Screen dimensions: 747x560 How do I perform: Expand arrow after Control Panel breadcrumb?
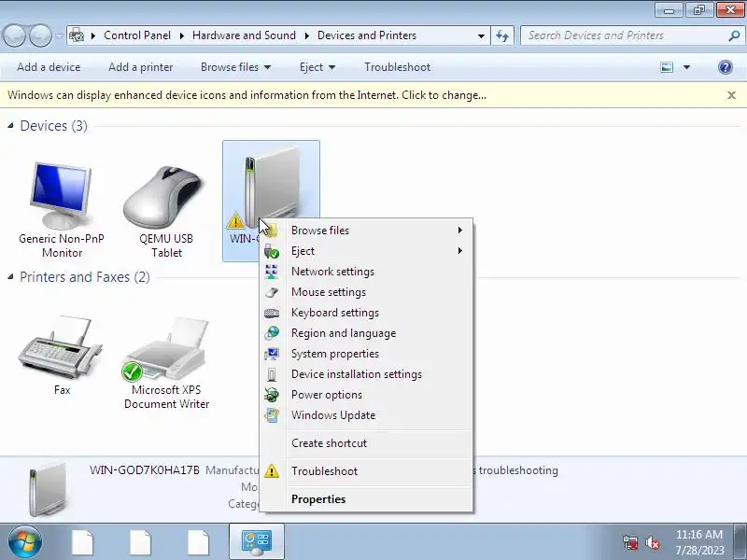tap(182, 35)
